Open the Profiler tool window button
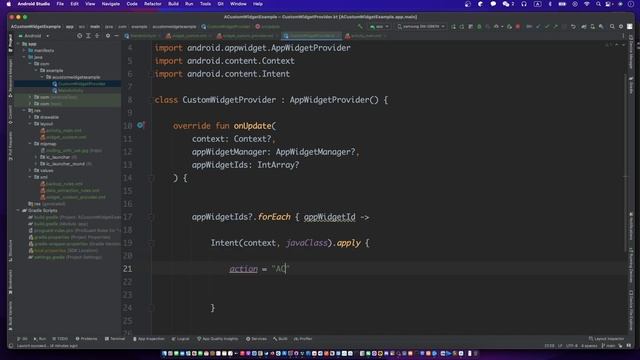This screenshot has width=640, height=360. (303, 339)
